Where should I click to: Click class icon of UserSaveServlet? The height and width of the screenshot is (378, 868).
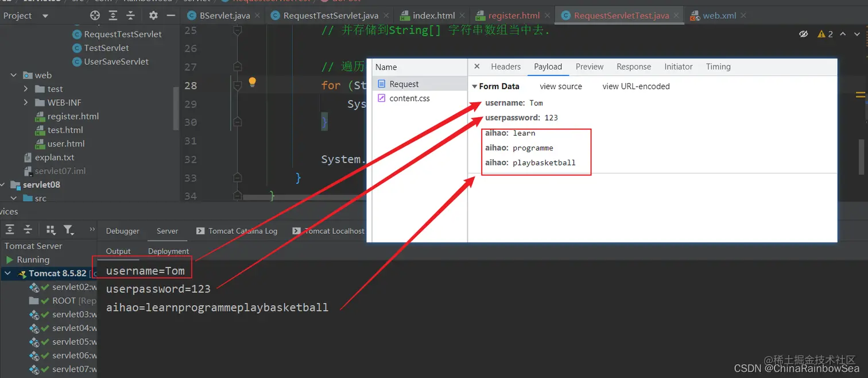click(77, 61)
